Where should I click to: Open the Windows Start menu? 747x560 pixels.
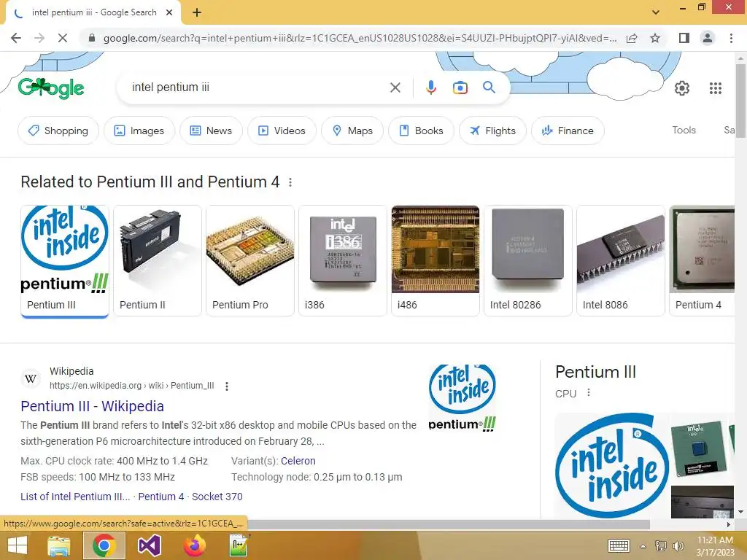pyautogui.click(x=18, y=545)
